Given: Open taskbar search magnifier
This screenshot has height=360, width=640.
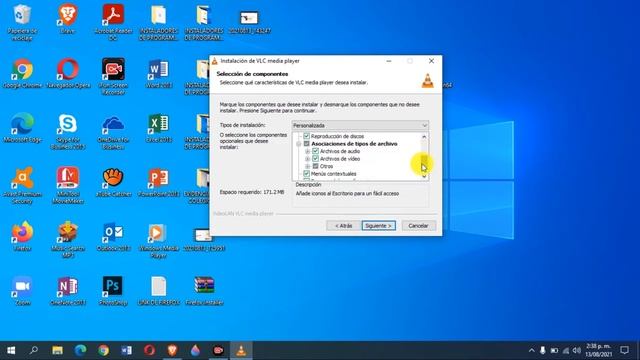Looking at the screenshot, I should (34, 350).
